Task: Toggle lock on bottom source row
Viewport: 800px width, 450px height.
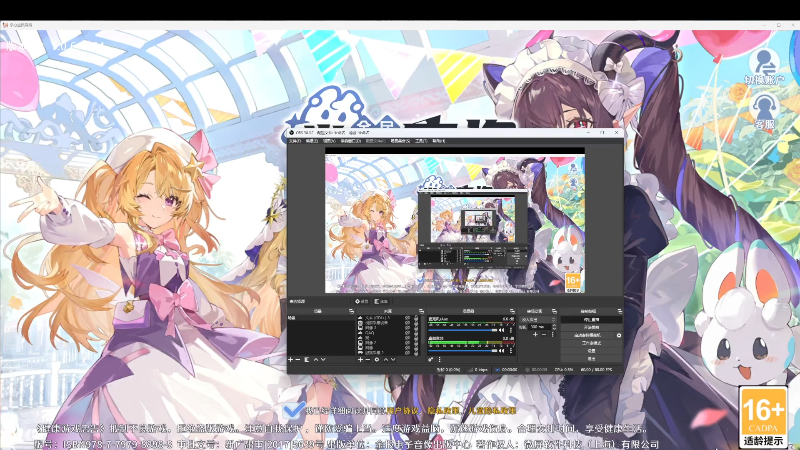Action: (x=416, y=353)
